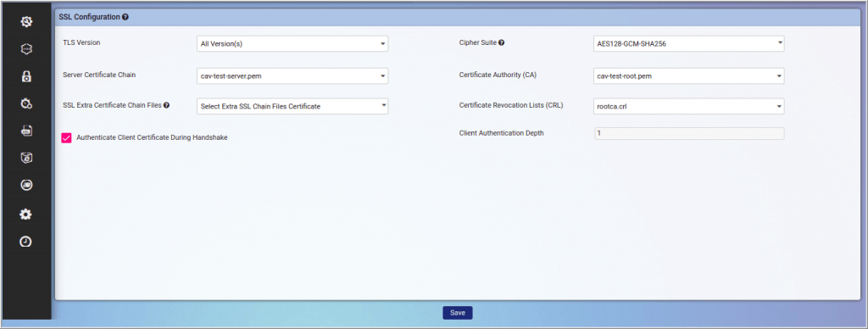Expand Certificate Authority cav-test-root.pem dropdown
Image resolution: width=868 pixels, height=329 pixels.
[688, 75]
